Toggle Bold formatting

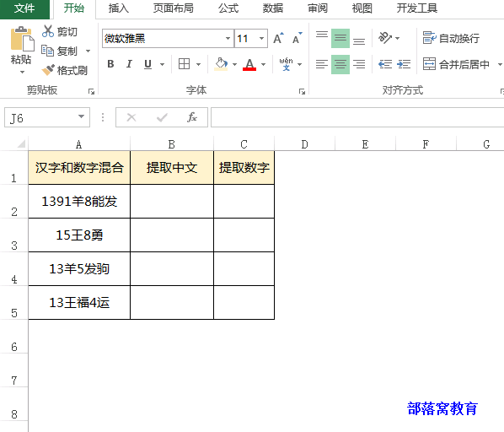click(110, 64)
